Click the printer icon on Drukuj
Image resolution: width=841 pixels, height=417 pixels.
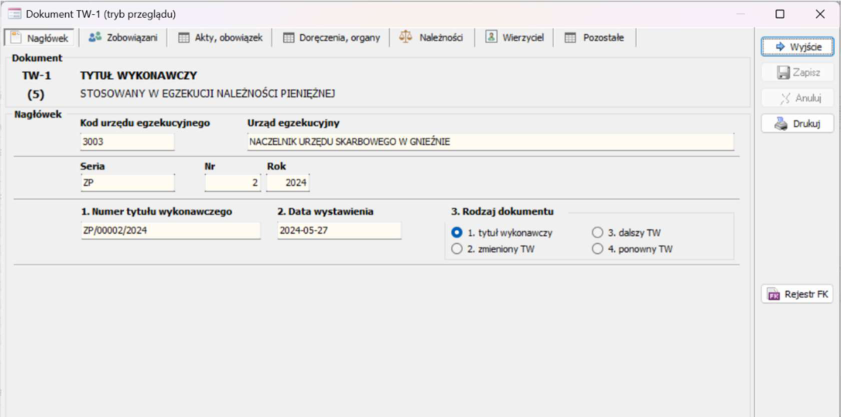[x=780, y=124]
